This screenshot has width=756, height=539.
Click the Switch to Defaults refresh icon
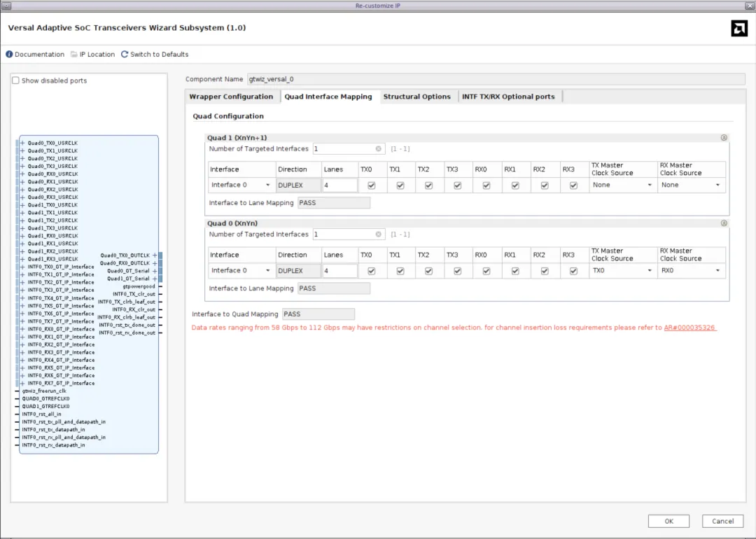125,55
